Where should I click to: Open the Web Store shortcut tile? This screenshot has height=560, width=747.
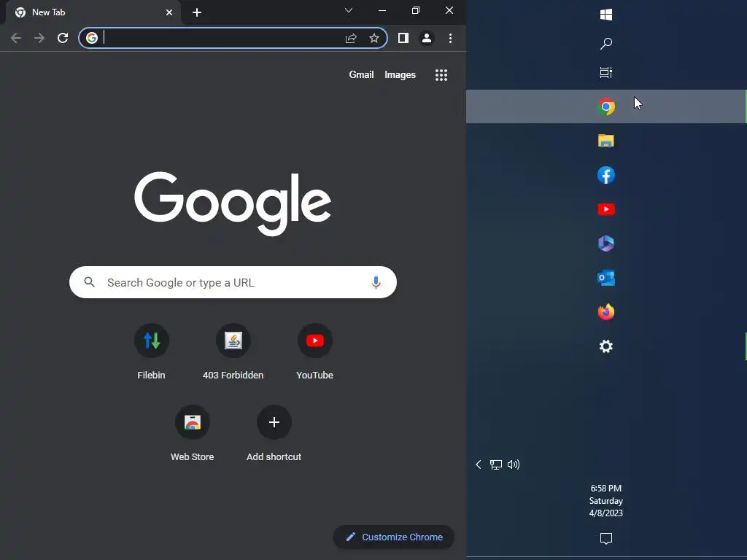point(193,433)
